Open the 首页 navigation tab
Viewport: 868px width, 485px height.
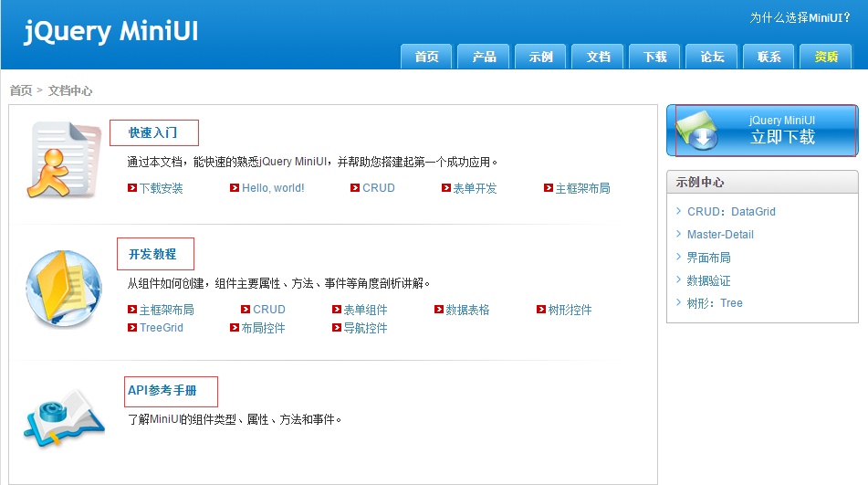426,57
